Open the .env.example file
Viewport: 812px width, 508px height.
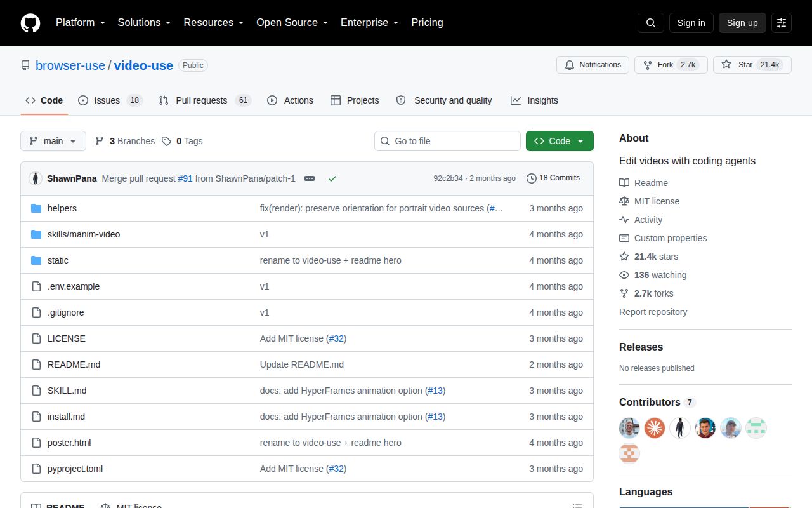74,286
